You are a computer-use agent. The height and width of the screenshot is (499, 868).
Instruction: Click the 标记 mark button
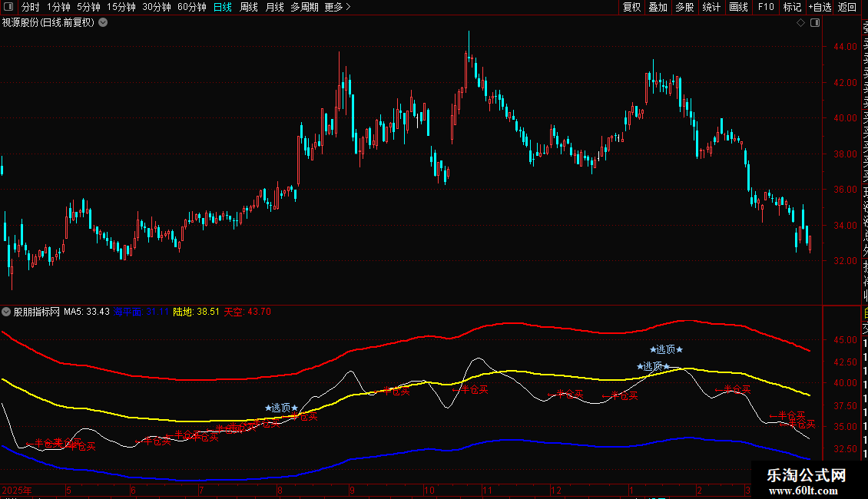pos(792,7)
